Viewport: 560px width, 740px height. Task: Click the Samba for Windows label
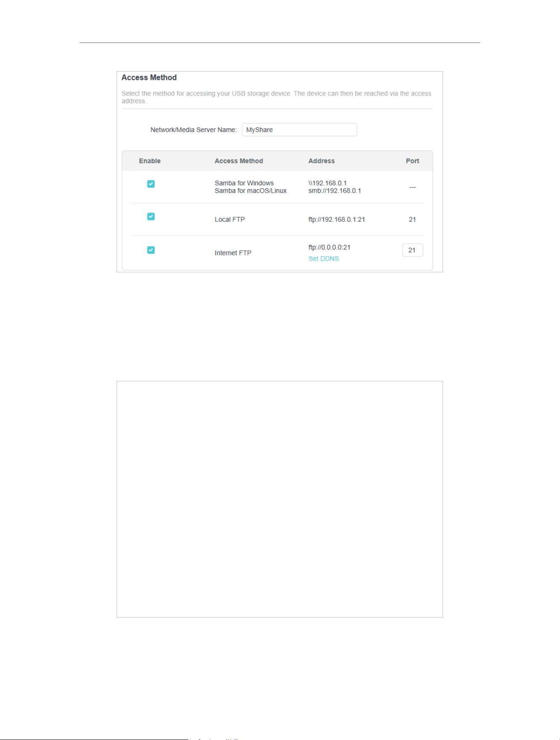244,183
